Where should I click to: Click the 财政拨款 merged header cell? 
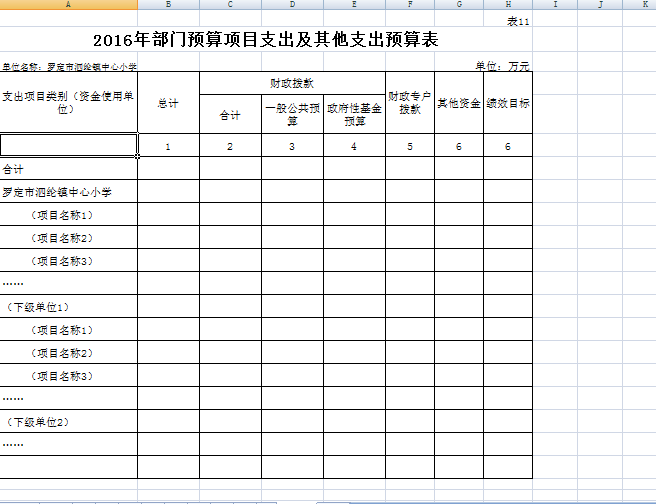292,83
